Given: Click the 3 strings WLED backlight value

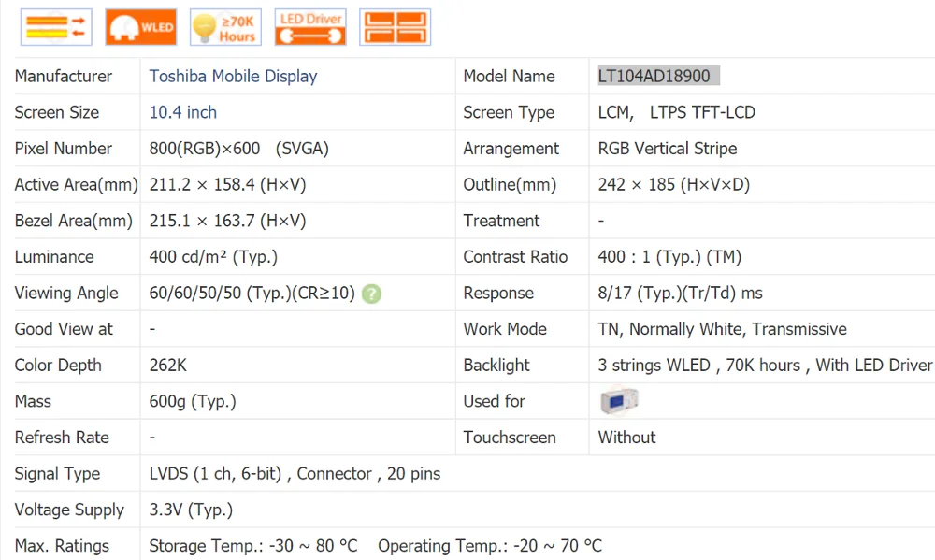Looking at the screenshot, I should click(765, 365).
